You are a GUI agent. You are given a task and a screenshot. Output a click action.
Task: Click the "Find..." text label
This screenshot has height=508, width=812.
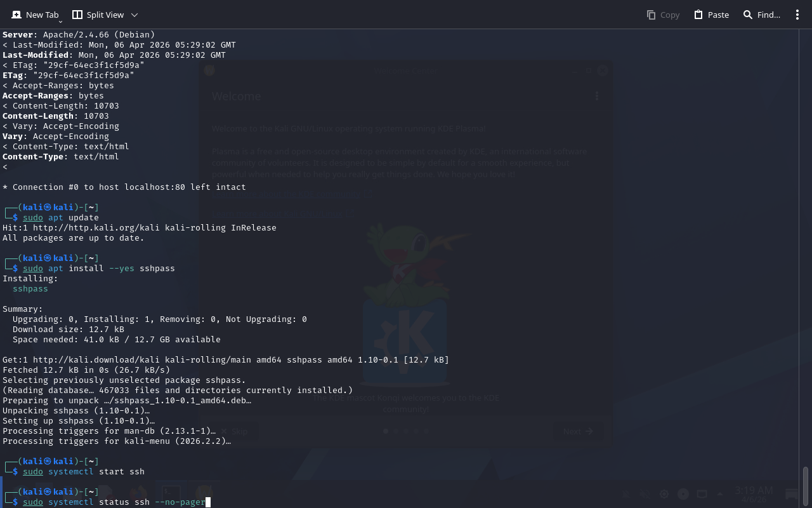pos(769,15)
